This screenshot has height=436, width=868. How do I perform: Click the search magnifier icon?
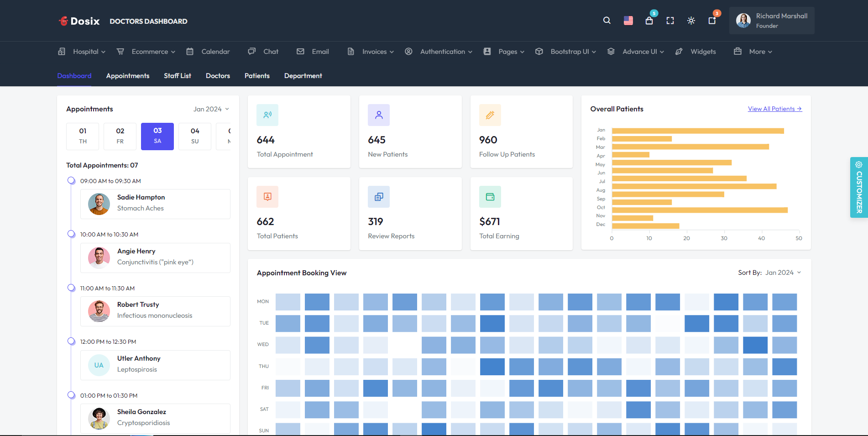coord(607,21)
